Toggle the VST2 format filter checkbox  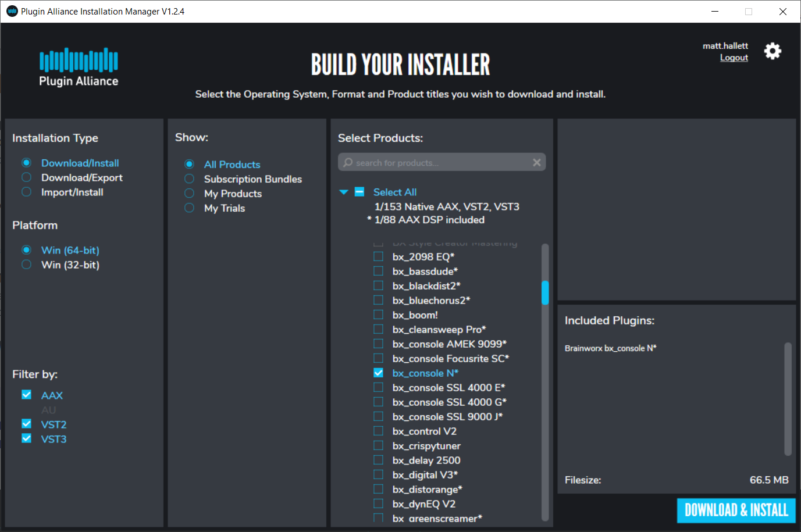[26, 424]
